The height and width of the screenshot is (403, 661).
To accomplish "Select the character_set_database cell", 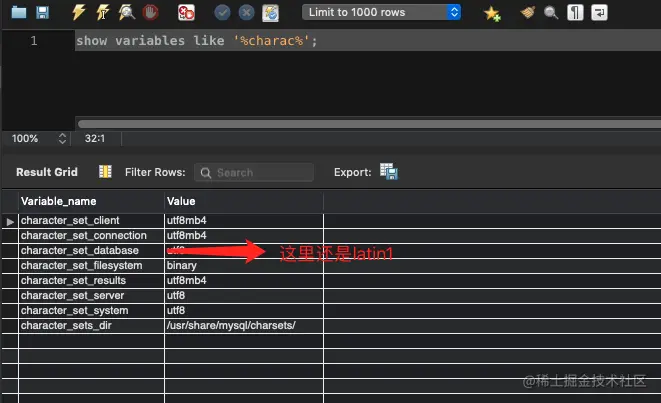I will (x=91, y=250).
